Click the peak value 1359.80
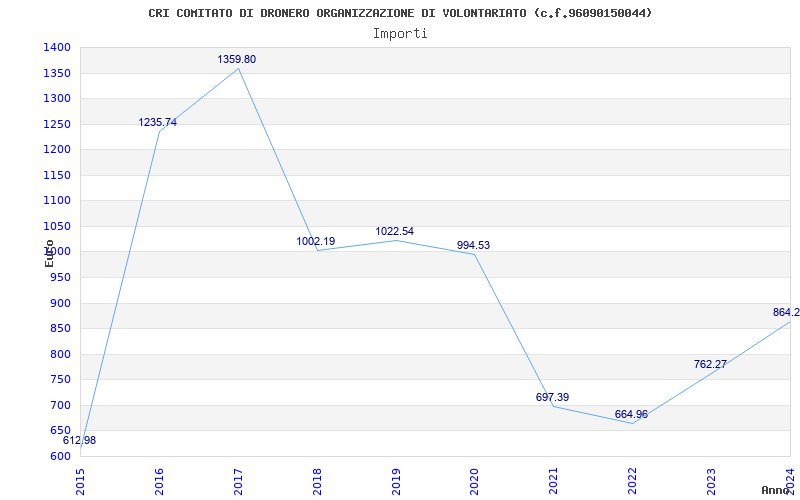 click(x=237, y=59)
